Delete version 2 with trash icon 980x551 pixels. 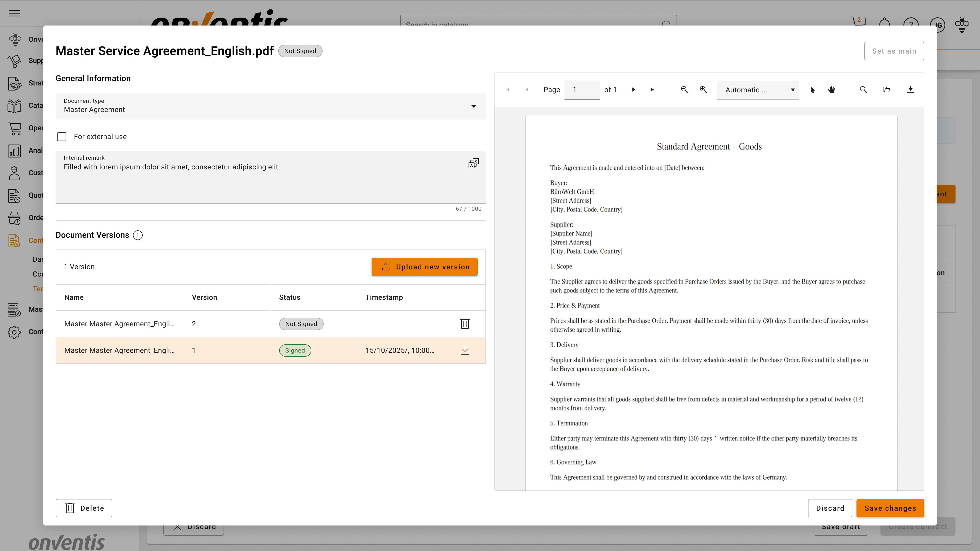[464, 324]
